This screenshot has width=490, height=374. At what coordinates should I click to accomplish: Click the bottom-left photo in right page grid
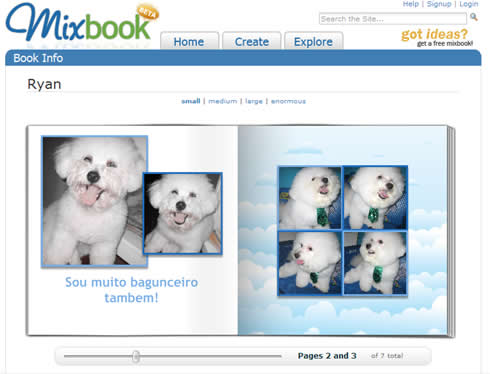pos(310,263)
